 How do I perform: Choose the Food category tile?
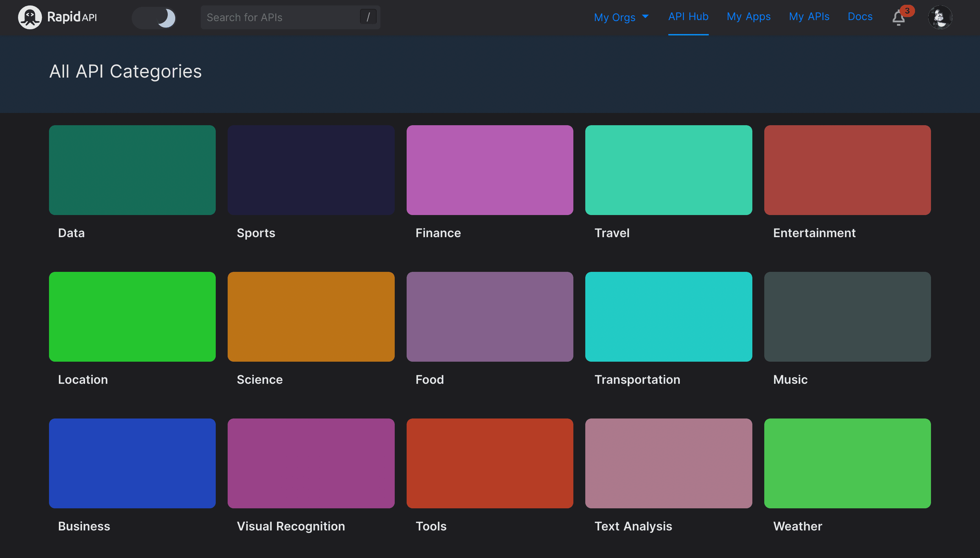tap(489, 316)
